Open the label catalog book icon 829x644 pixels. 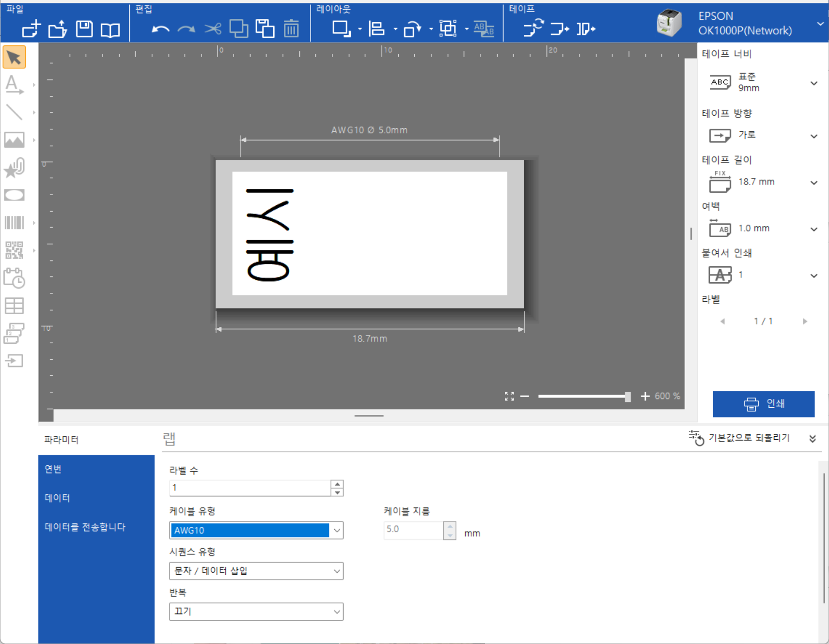point(110,30)
